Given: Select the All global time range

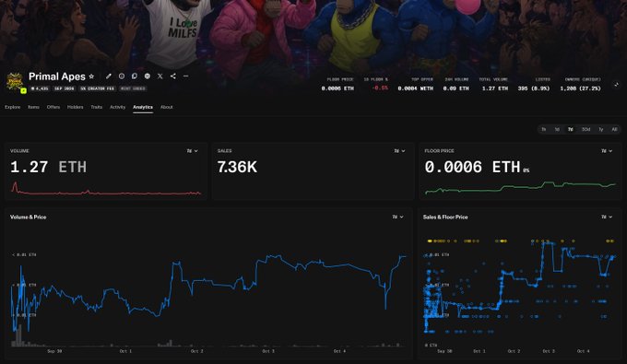Looking at the screenshot, I should (x=614, y=129).
